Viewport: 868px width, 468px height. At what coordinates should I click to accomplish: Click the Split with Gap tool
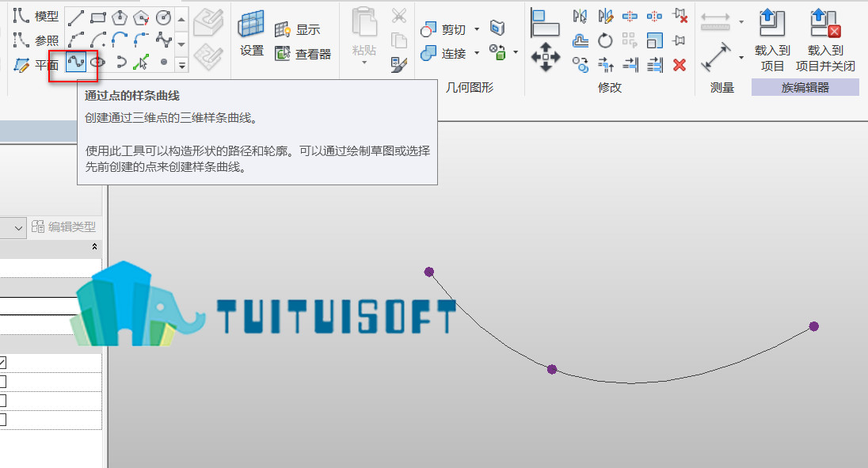pyautogui.click(x=654, y=16)
